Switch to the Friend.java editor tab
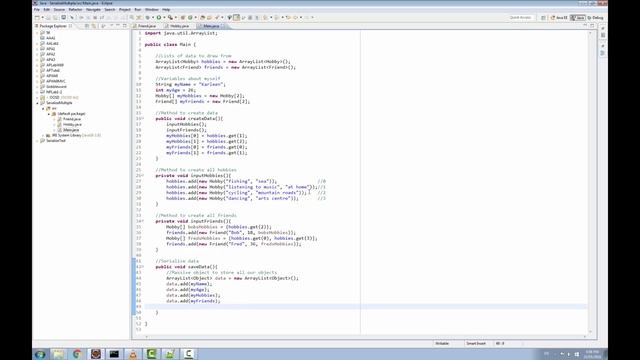 click(x=147, y=26)
